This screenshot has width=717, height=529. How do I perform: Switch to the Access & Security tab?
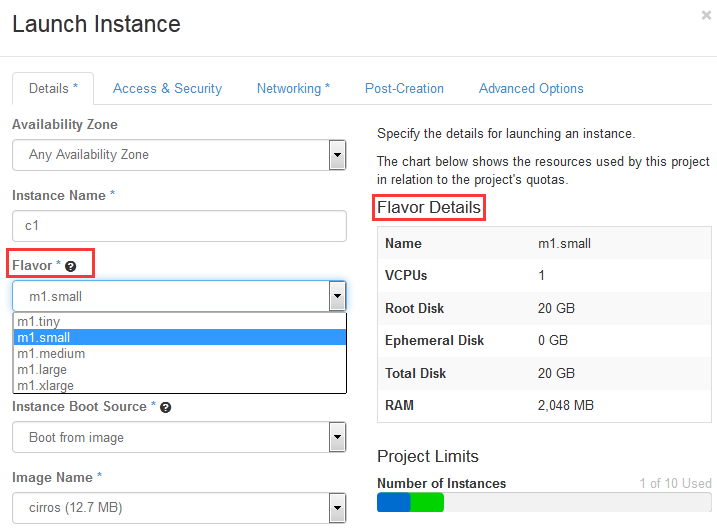167,88
